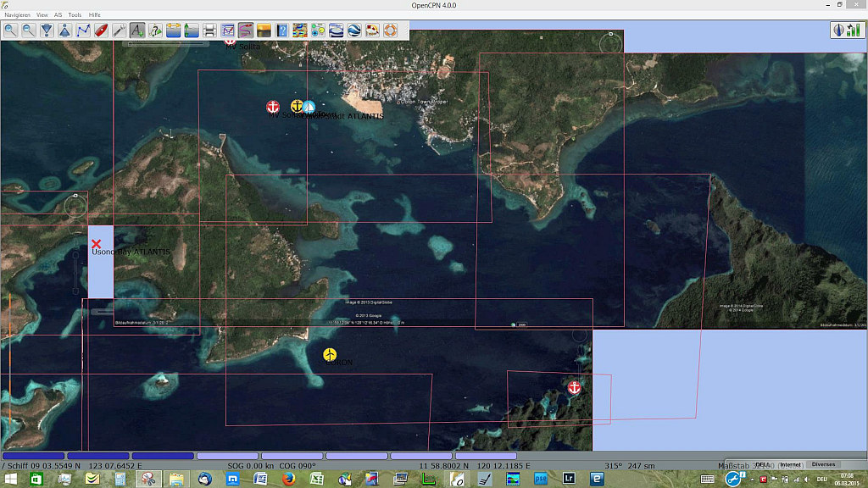Open the Navigieren menu
The width and height of the screenshot is (868, 488).
pos(17,15)
